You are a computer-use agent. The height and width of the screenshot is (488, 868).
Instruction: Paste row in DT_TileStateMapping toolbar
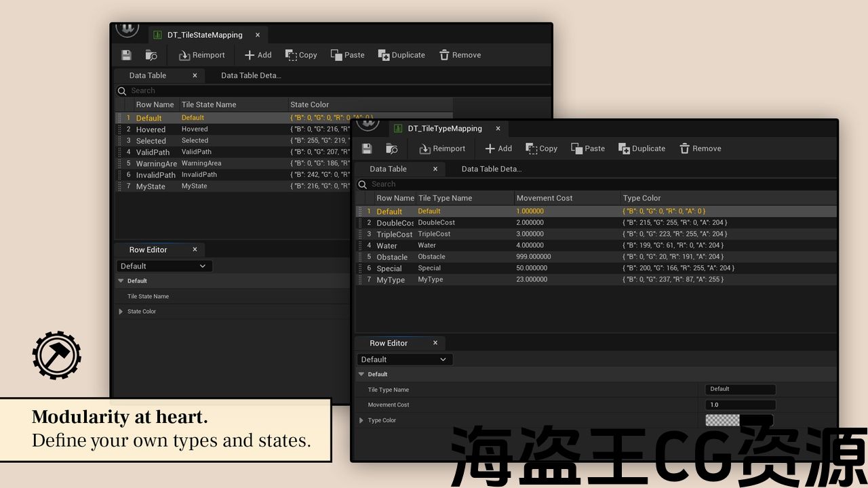pos(347,55)
